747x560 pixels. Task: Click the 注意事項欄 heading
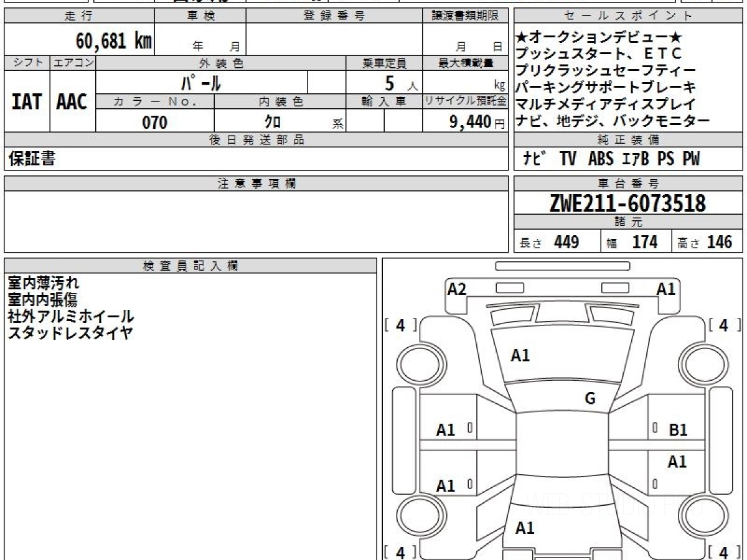256,184
